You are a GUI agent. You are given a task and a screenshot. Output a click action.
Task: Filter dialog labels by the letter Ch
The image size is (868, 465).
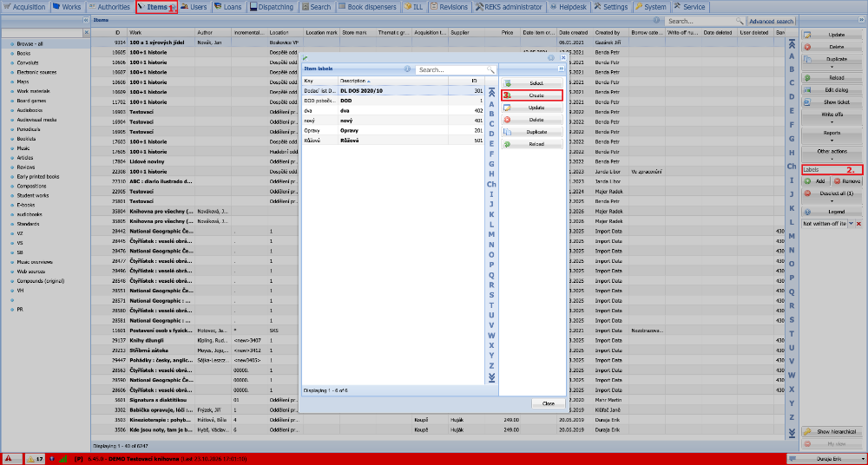point(491,184)
